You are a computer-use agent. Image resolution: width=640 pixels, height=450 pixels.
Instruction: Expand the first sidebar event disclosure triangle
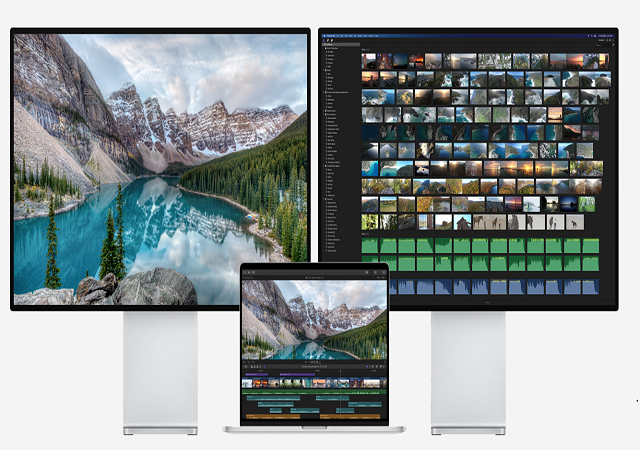coord(325,48)
